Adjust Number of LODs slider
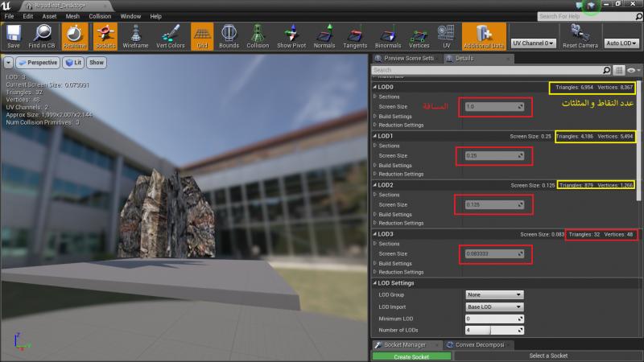The height and width of the screenshot is (362, 644). tap(494, 331)
